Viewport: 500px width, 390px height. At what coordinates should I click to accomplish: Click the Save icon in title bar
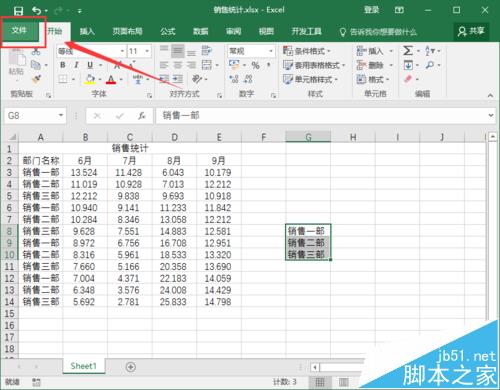point(18,11)
